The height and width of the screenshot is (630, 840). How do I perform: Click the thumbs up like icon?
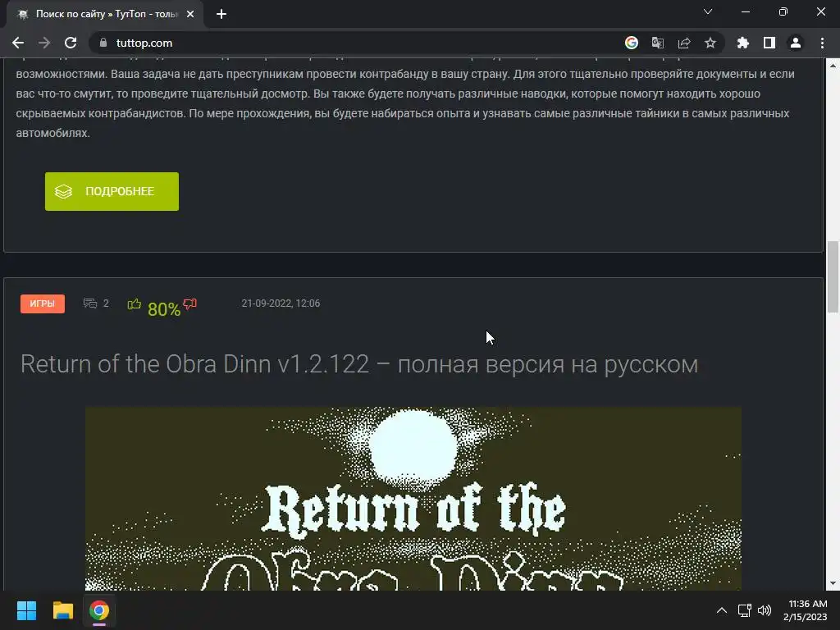coord(134,304)
